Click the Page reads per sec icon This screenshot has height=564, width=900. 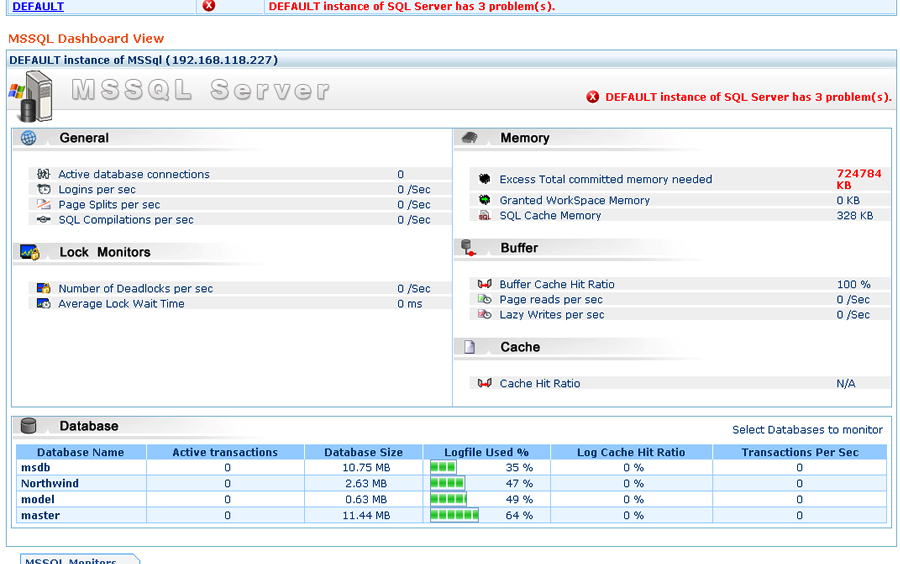pos(484,299)
